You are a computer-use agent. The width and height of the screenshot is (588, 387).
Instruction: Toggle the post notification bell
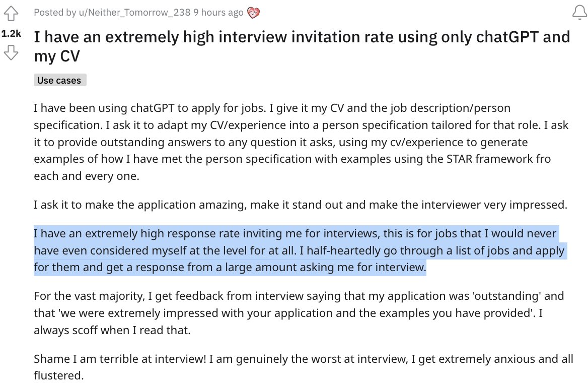click(579, 13)
